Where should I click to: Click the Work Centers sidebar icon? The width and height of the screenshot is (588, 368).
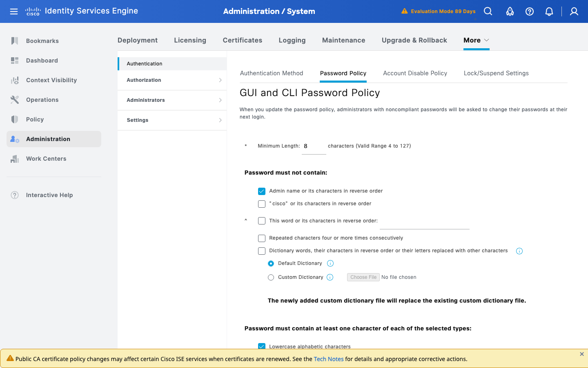(x=15, y=159)
